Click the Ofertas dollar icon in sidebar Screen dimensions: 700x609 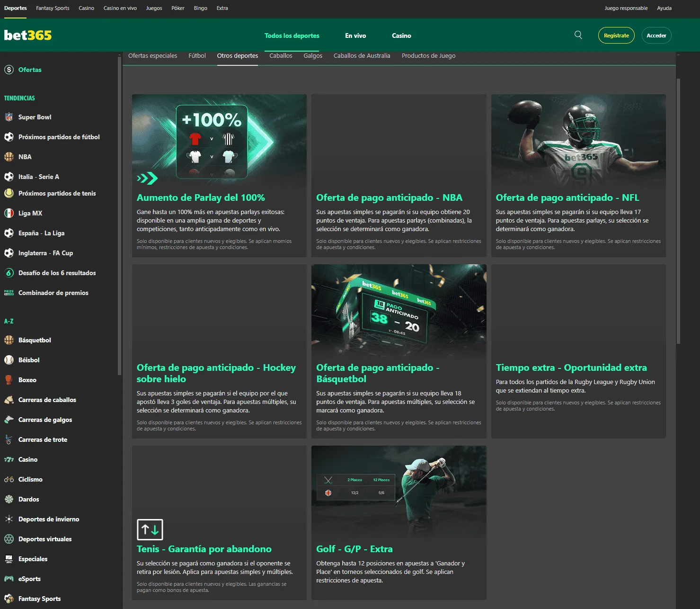(9, 70)
